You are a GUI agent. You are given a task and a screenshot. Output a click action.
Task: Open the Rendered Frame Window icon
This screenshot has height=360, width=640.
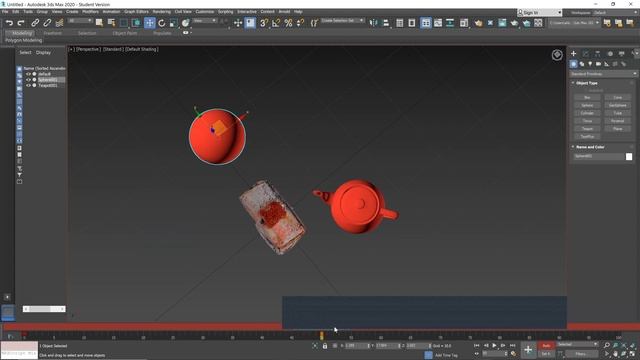(x=502, y=23)
